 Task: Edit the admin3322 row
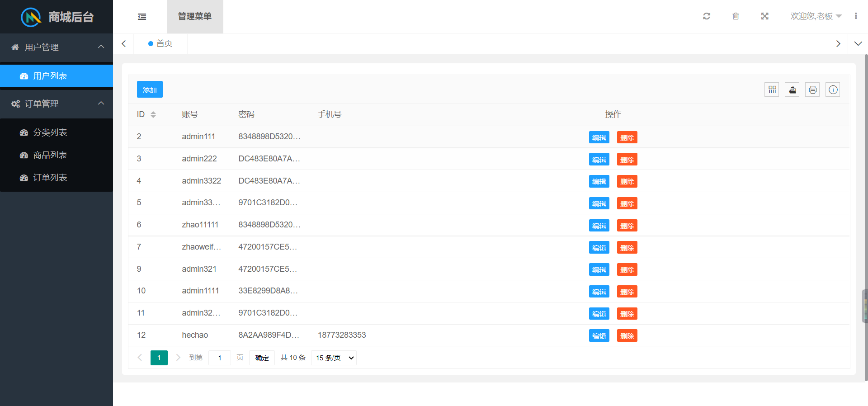pos(599,181)
